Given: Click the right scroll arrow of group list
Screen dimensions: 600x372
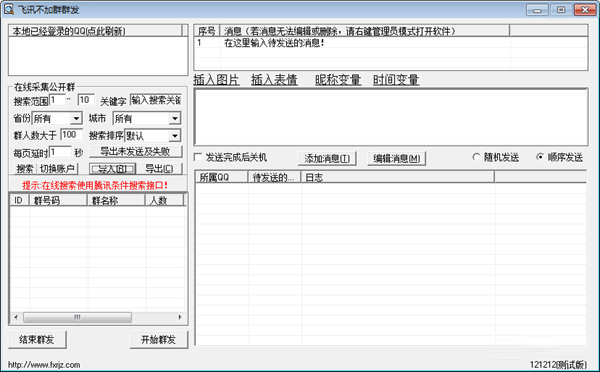Looking at the screenshot, I should (x=180, y=317).
